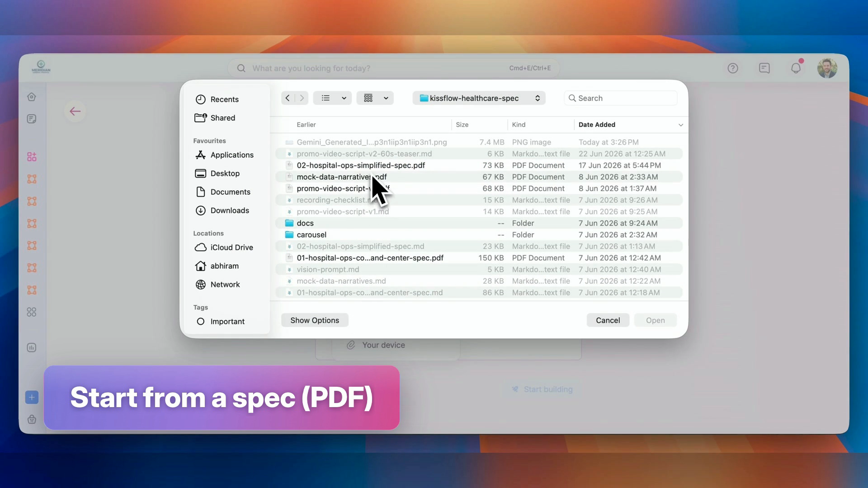Open list view options chevron
Image resolution: width=868 pixels, height=488 pixels.
(344, 98)
